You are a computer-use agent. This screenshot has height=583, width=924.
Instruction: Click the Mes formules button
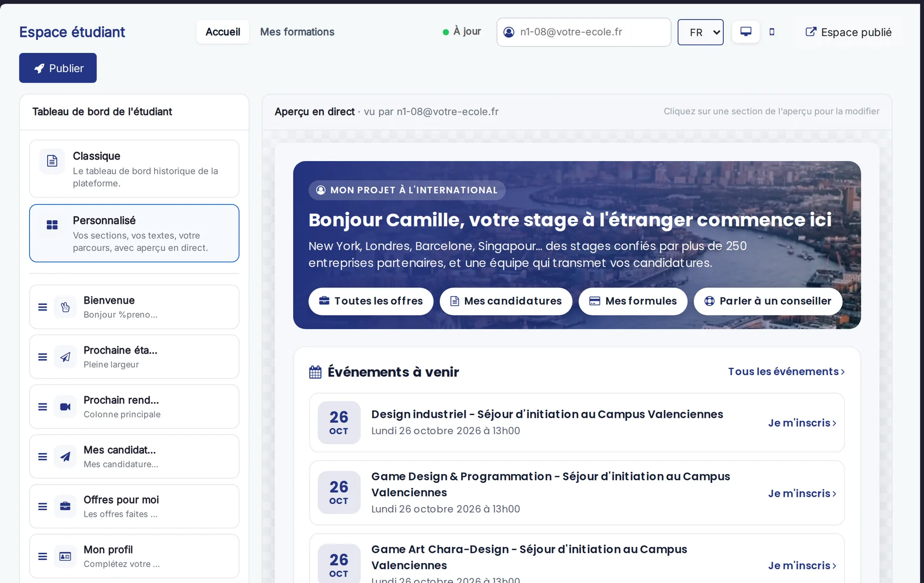pyautogui.click(x=633, y=301)
